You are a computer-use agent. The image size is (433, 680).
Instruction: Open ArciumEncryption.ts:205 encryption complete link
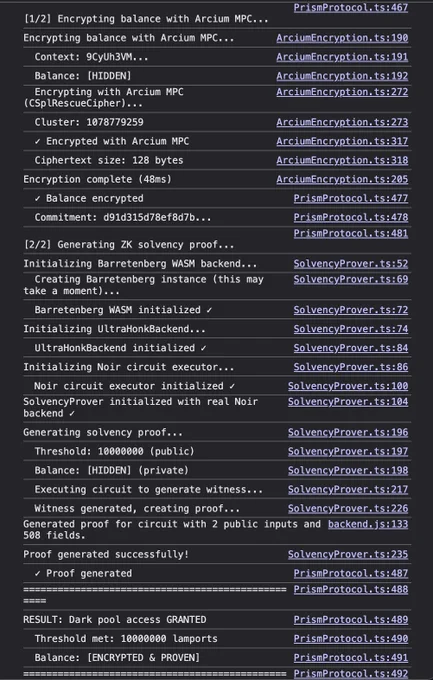click(x=342, y=180)
